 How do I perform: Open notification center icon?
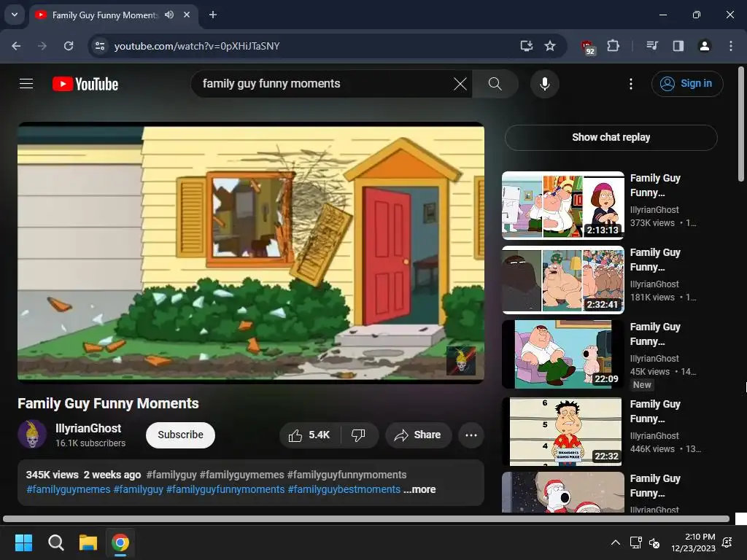click(x=727, y=542)
